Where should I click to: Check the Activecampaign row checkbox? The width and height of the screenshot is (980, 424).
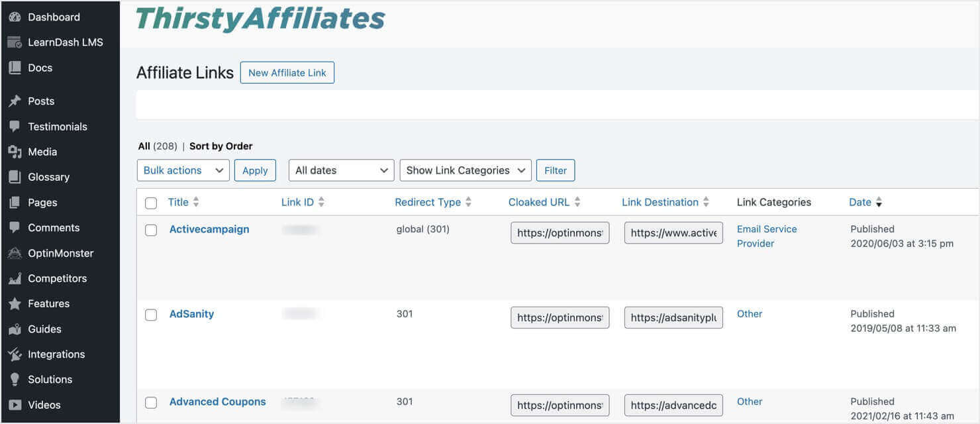pyautogui.click(x=150, y=230)
